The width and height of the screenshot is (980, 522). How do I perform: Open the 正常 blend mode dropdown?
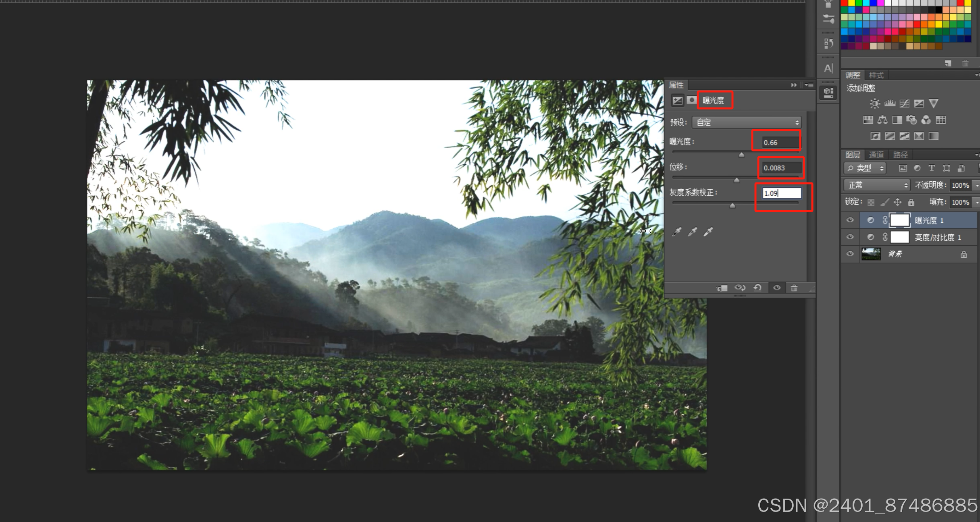(877, 185)
